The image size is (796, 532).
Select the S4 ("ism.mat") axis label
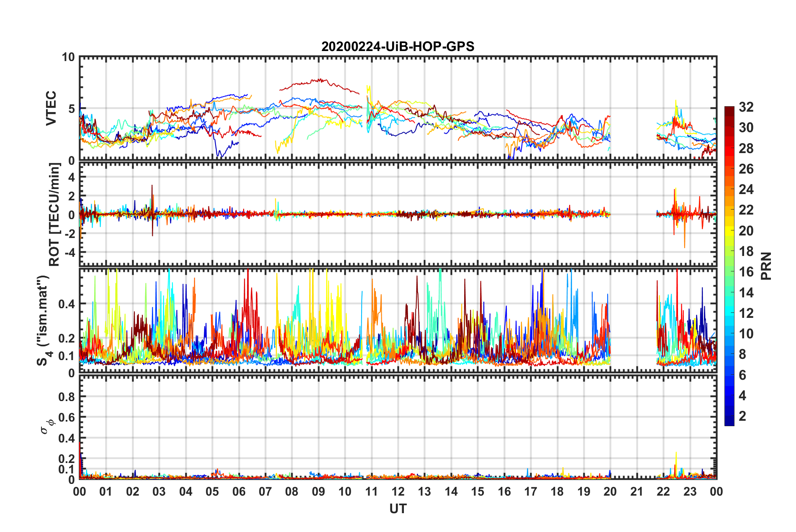(44, 320)
